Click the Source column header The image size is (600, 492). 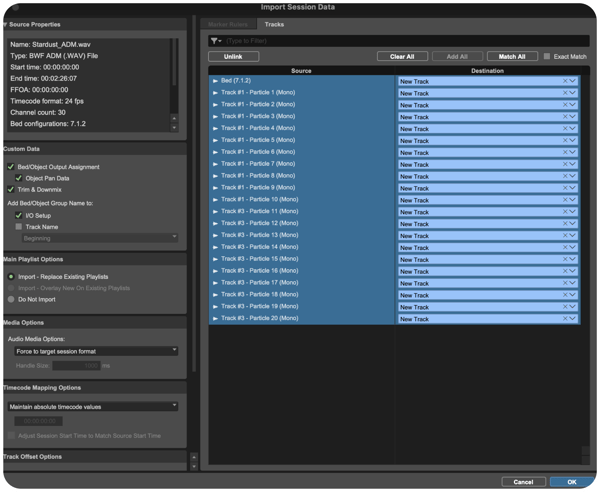tap(301, 71)
